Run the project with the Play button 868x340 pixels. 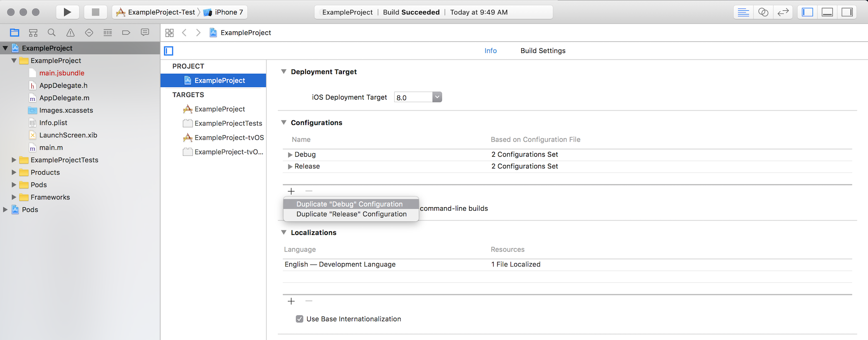pyautogui.click(x=67, y=12)
